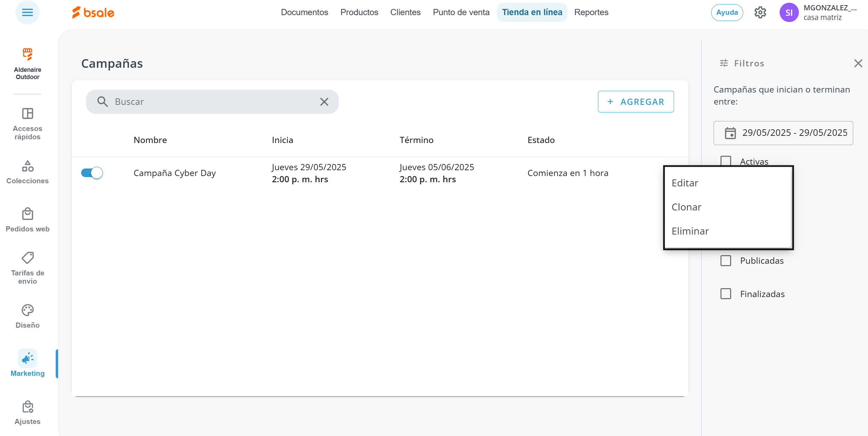Go to Colecciones section
Image resolution: width=868 pixels, height=436 pixels.
(x=28, y=172)
